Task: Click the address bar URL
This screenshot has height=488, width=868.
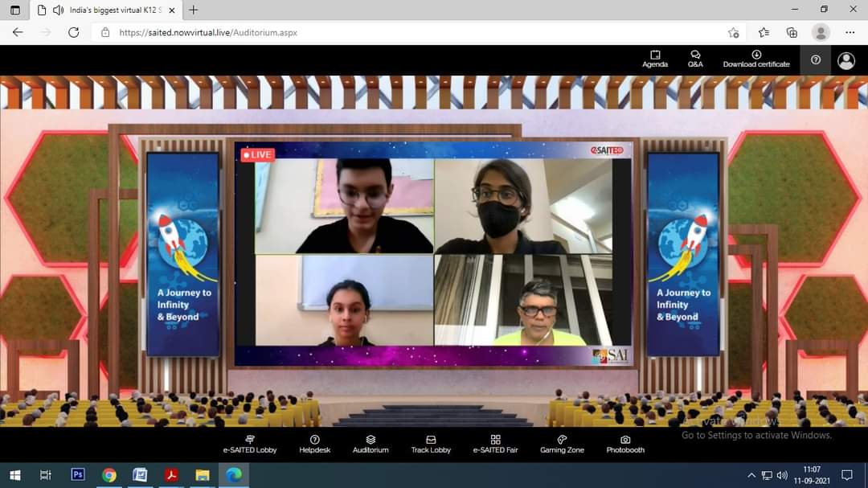Action: (208, 33)
